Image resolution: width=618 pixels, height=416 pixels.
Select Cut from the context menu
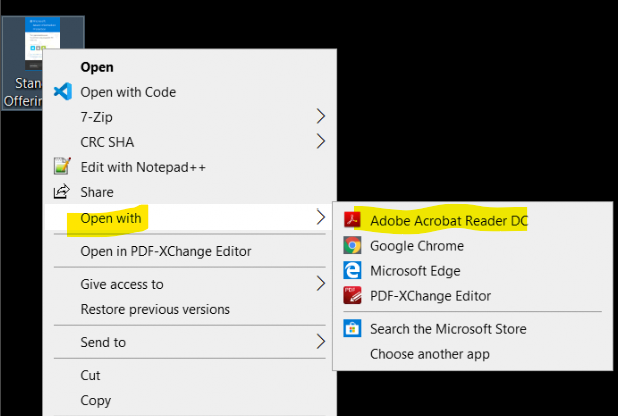92,375
